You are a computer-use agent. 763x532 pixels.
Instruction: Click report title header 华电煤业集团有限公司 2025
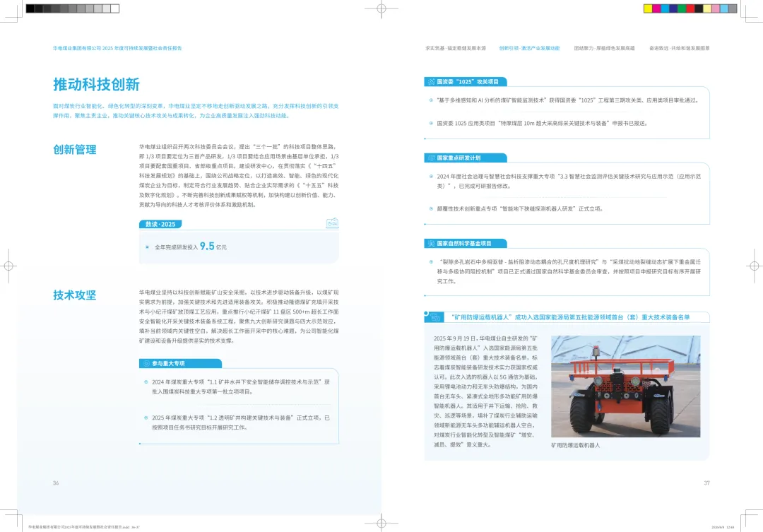tap(117, 48)
